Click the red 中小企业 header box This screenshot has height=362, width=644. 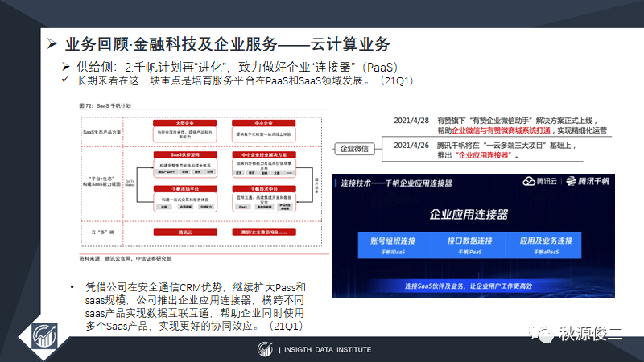[264, 123]
